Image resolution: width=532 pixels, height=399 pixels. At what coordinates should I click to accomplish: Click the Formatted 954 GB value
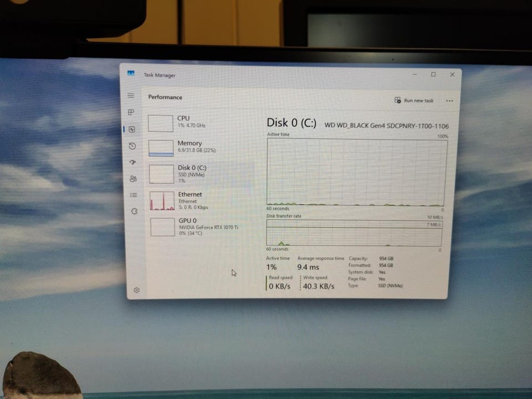click(x=386, y=265)
